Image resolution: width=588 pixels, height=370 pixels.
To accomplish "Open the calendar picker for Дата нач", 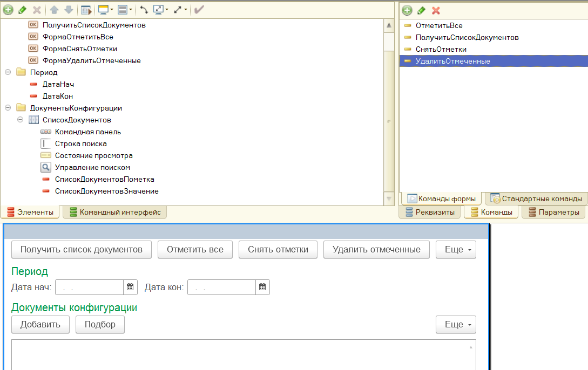I will [130, 287].
